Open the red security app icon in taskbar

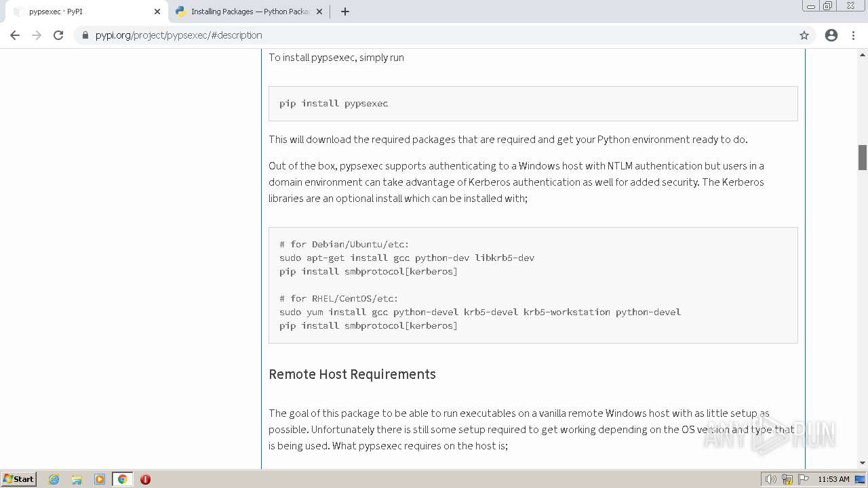[x=145, y=479]
